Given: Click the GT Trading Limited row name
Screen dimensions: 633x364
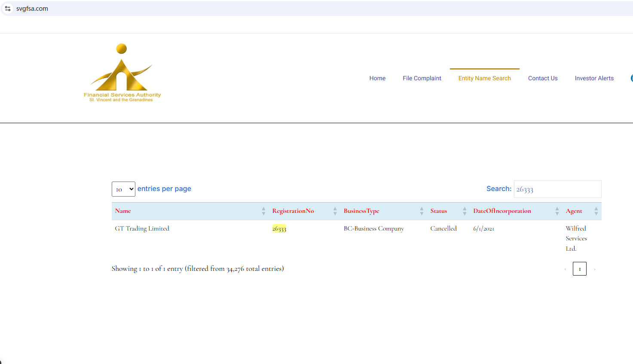Looking at the screenshot, I should coord(142,229).
